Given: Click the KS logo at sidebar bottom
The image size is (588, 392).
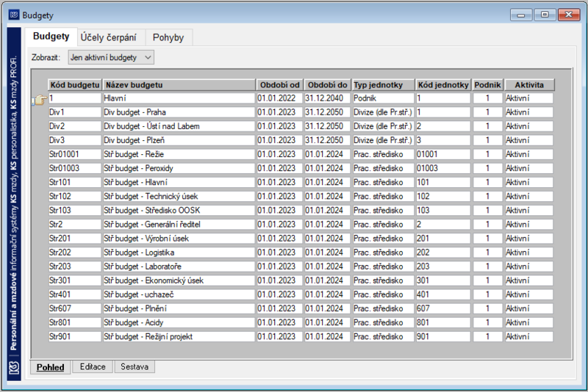Looking at the screenshot, I should click(x=14, y=367).
